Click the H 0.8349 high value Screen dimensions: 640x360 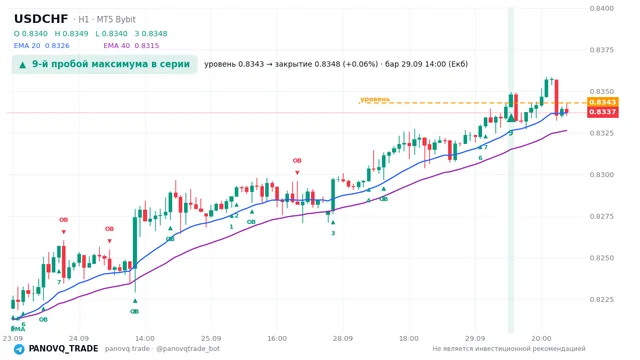71,33
